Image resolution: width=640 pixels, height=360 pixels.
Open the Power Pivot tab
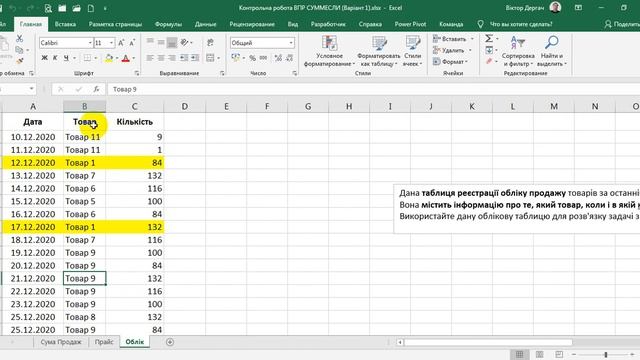[x=410, y=24]
